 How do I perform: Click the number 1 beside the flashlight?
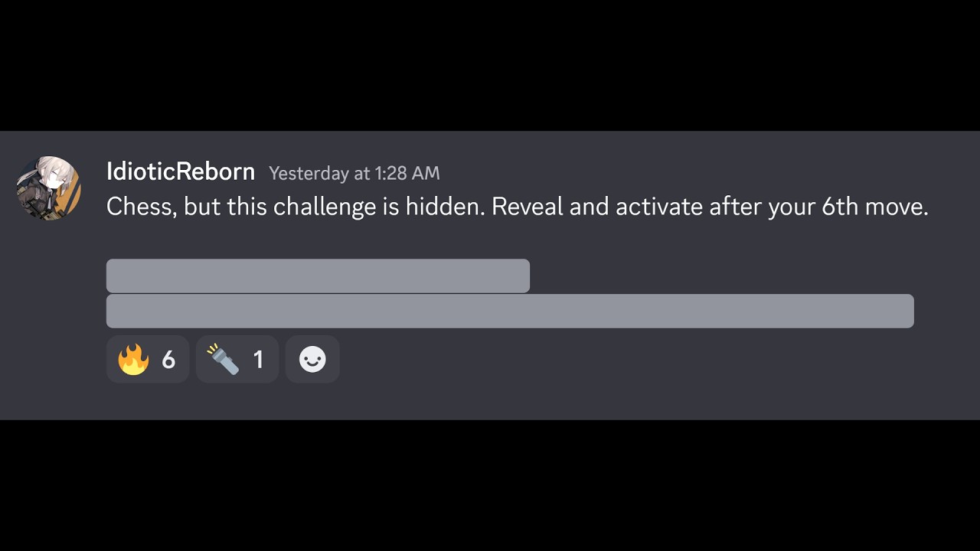pos(258,359)
